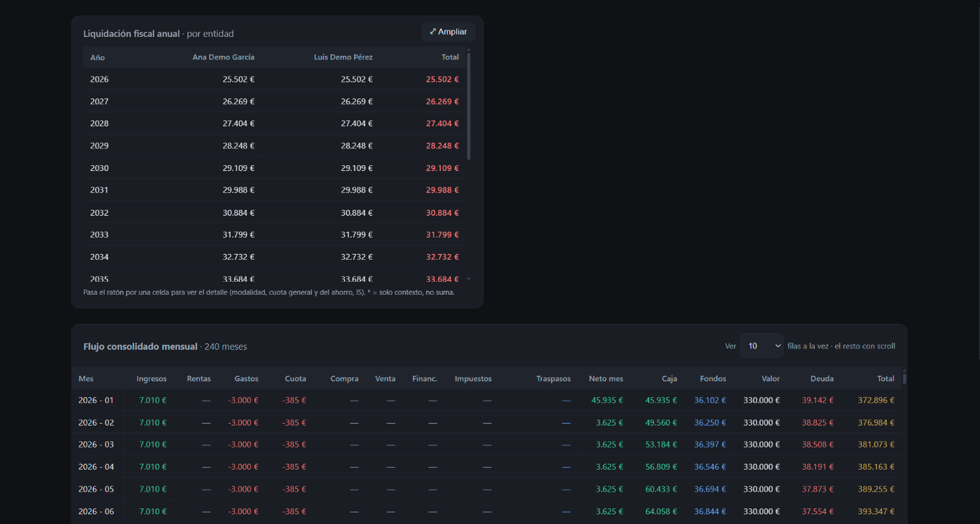980x524 pixels.
Task: Click the Deuda column header
Action: point(822,378)
